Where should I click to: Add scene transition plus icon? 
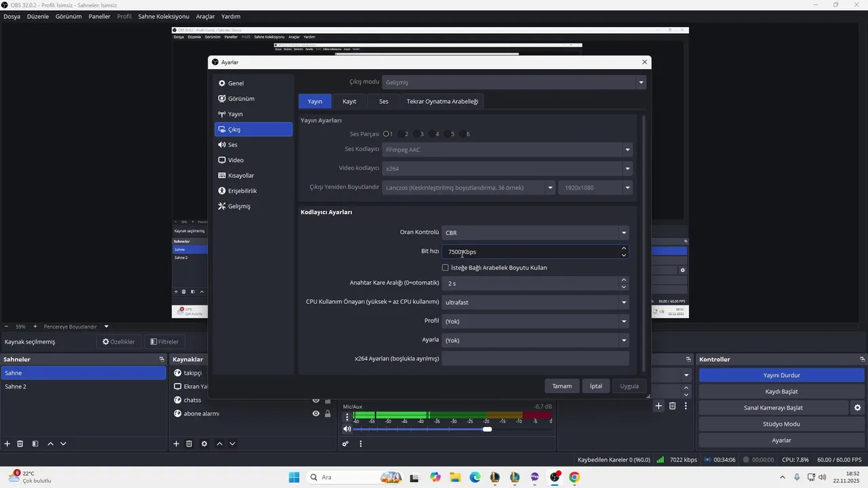[x=658, y=406]
